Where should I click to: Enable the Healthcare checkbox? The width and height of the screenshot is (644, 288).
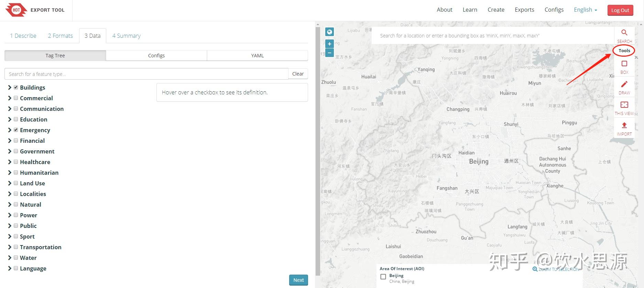coord(16,162)
